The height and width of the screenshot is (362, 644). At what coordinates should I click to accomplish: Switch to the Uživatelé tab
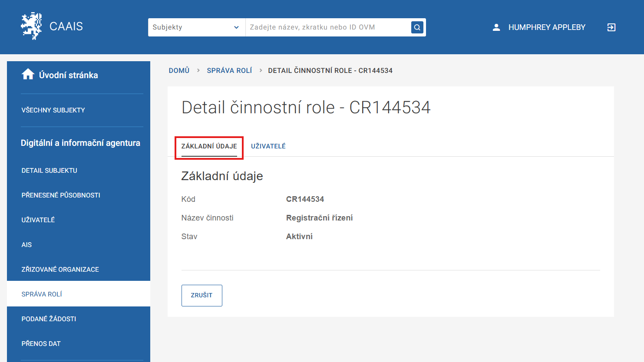[268, 146]
